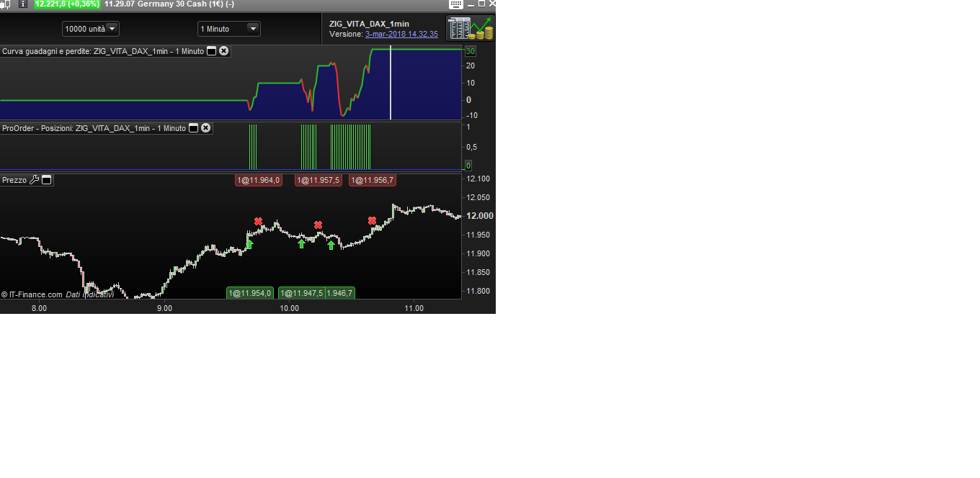Close the Curva guadagni e perdite panel
980x478 pixels.
tap(223, 51)
